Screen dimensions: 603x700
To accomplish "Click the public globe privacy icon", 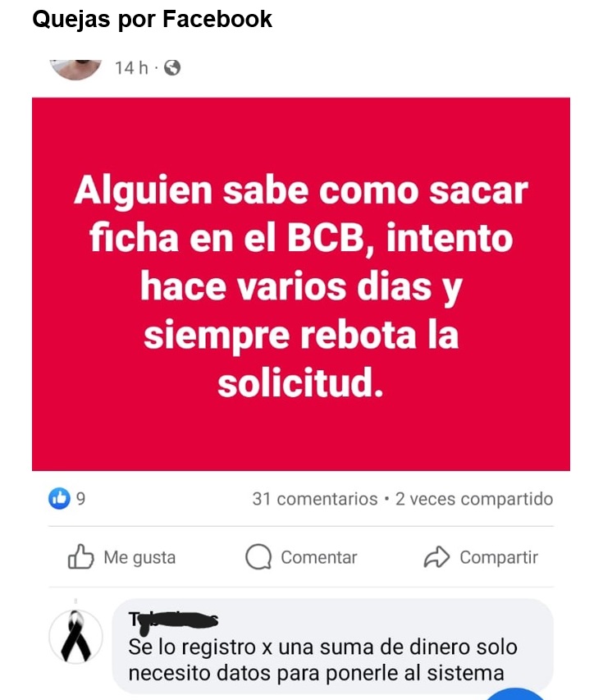I will 172,68.
